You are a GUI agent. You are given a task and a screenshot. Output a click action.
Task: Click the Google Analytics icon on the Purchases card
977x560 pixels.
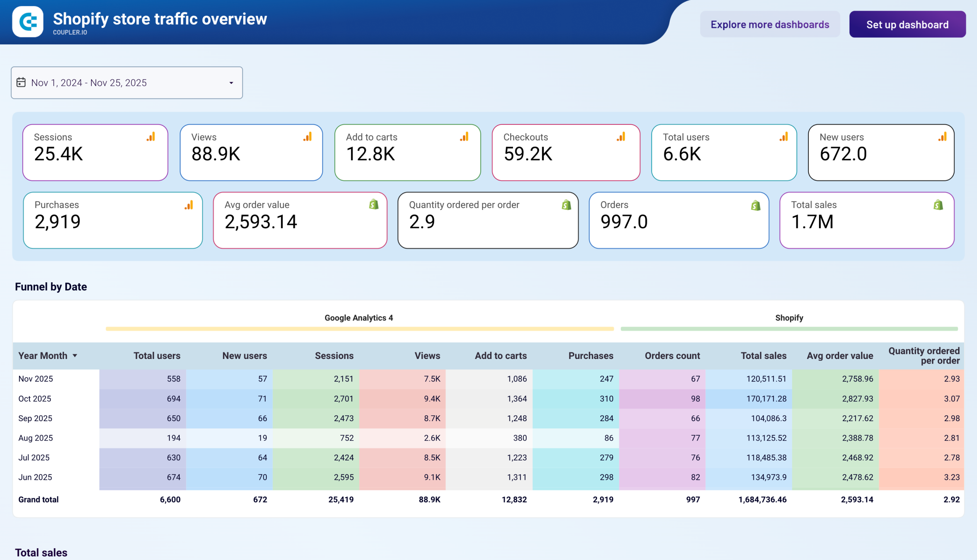coord(189,205)
